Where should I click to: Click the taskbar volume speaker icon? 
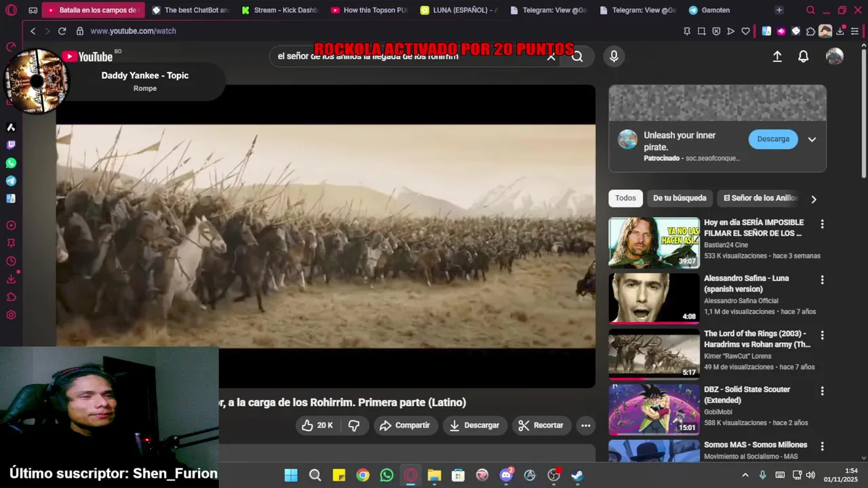(810, 475)
